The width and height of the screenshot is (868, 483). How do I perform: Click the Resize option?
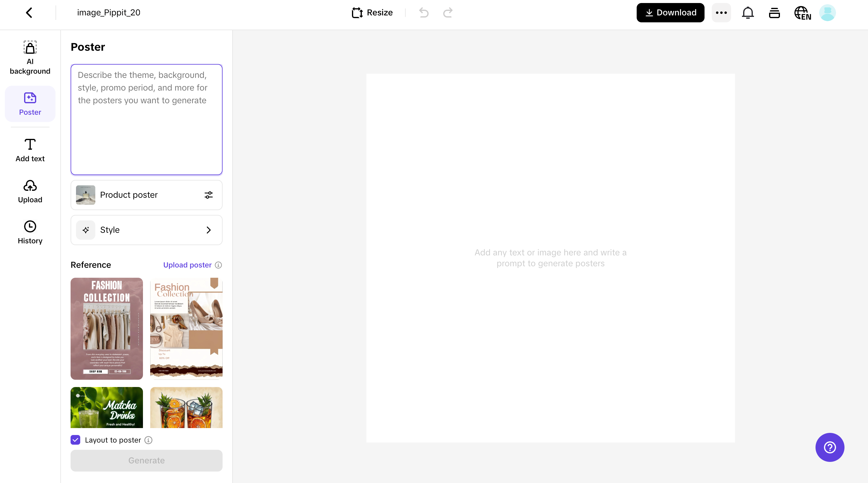[x=372, y=13]
